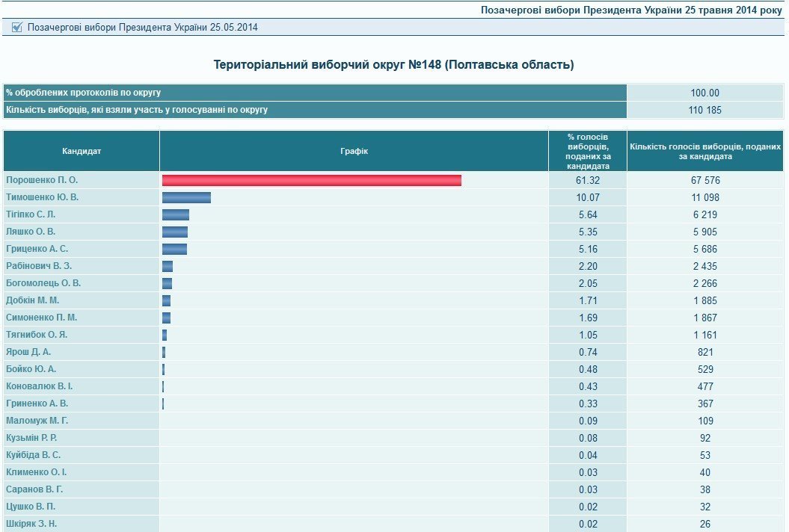Click the blue Тігіпко vote bar
This screenshot has width=789, height=532.
point(176,214)
